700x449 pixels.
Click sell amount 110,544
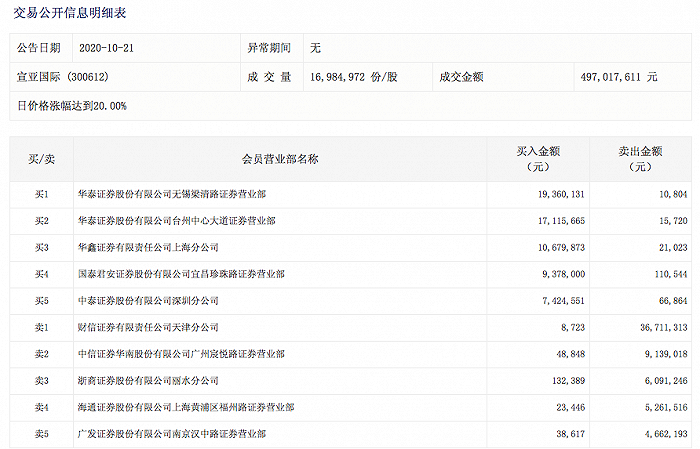[671, 274]
